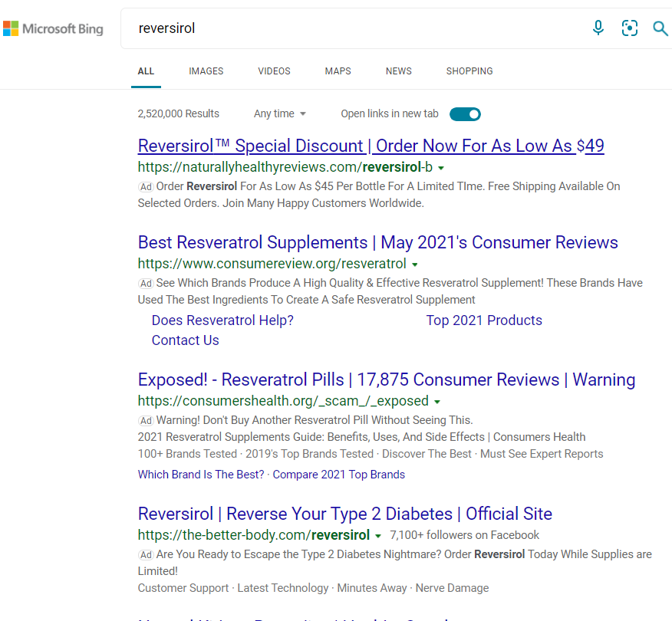Switch to the News tab
The height and width of the screenshot is (621, 672).
coord(399,71)
